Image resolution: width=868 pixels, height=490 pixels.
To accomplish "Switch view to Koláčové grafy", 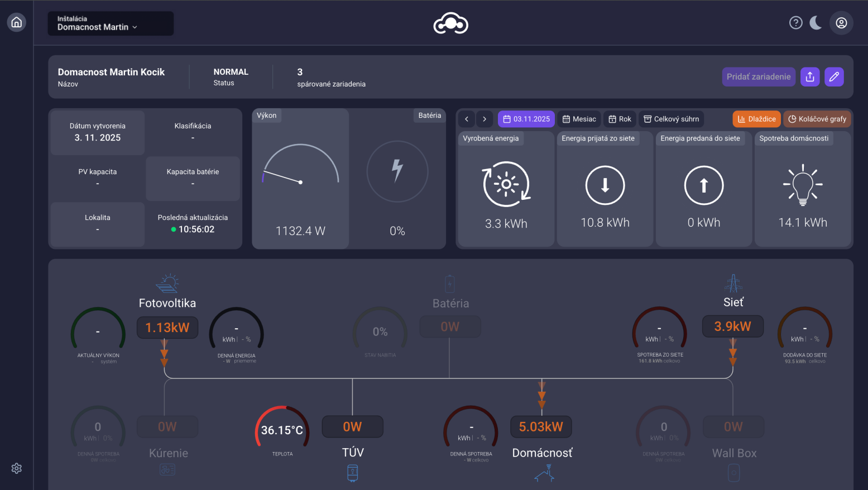I will [817, 119].
